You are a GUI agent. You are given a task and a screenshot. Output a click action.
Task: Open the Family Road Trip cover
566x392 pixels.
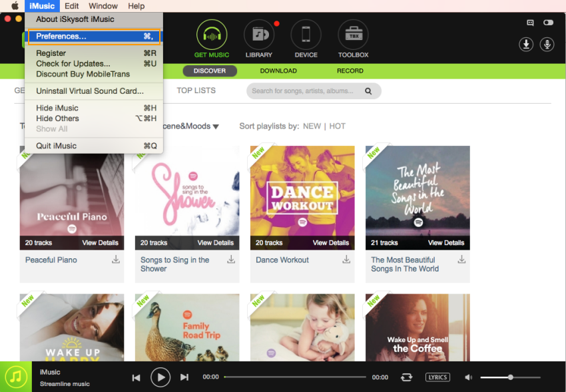pos(187,327)
